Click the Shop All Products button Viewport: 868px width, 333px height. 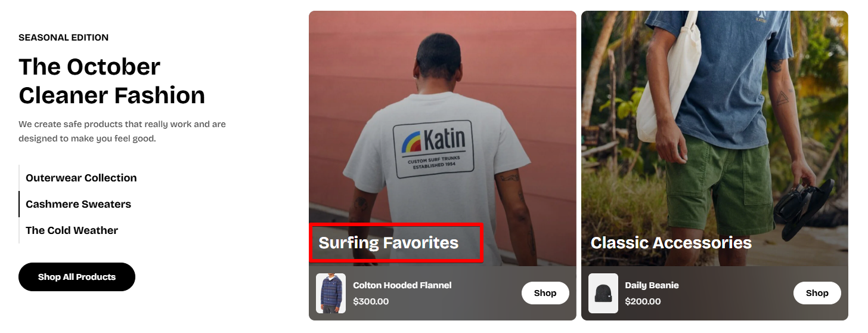(x=77, y=277)
